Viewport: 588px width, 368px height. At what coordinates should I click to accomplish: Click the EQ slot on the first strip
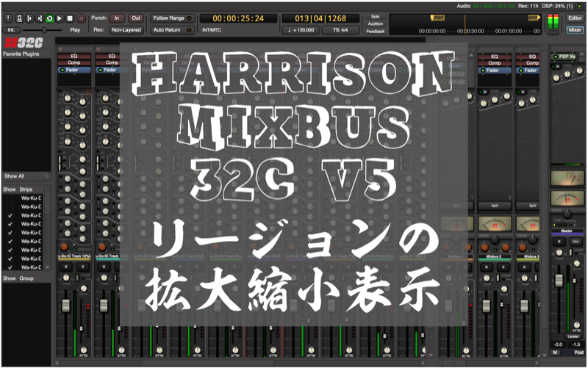[74, 57]
